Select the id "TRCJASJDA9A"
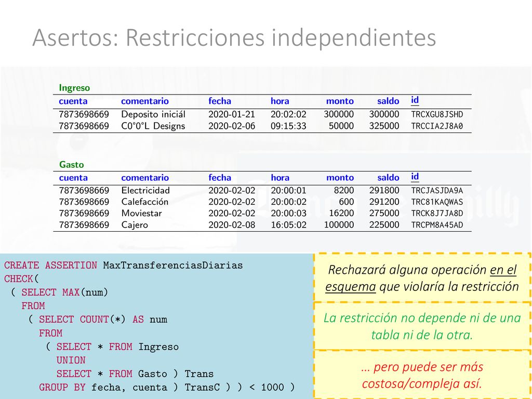Viewport: 532px width, 399px height. click(x=437, y=191)
